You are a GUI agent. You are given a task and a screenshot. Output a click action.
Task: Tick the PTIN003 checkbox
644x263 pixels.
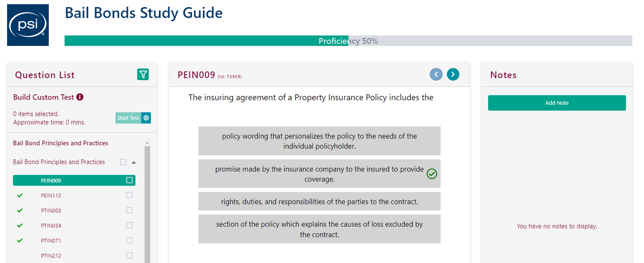click(129, 211)
